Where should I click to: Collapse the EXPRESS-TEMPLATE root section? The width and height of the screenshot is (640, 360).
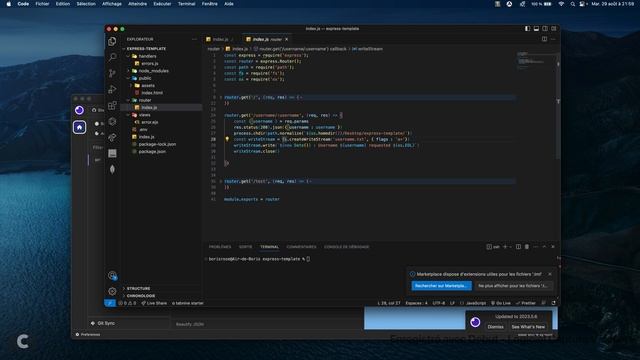coord(146,49)
